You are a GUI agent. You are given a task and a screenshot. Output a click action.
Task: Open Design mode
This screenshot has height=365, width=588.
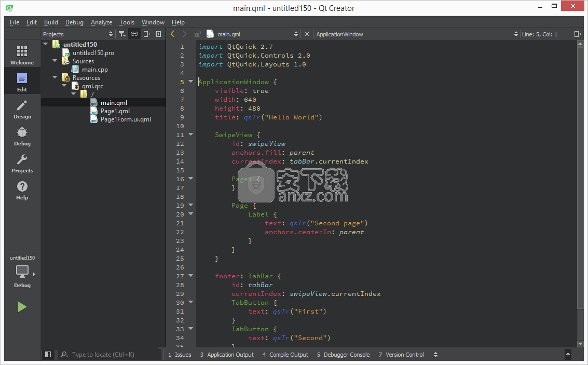(x=22, y=109)
